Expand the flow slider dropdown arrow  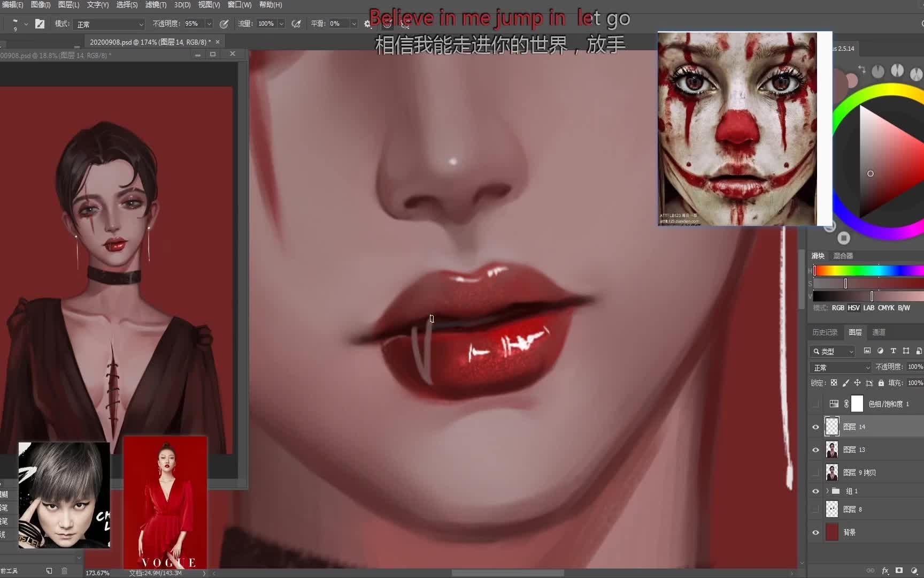(281, 24)
